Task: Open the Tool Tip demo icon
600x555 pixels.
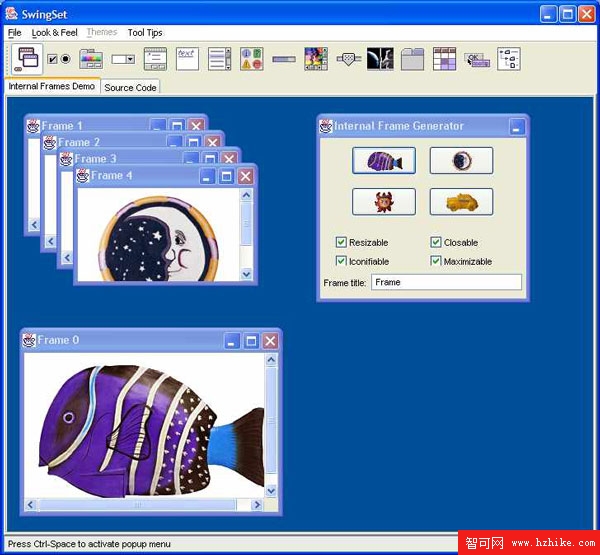Action: tap(477, 60)
